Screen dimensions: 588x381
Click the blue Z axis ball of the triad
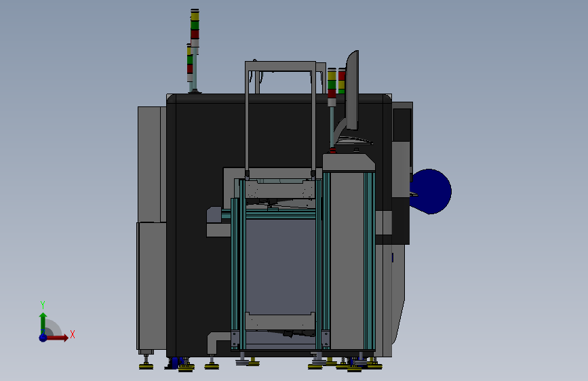[43, 338]
